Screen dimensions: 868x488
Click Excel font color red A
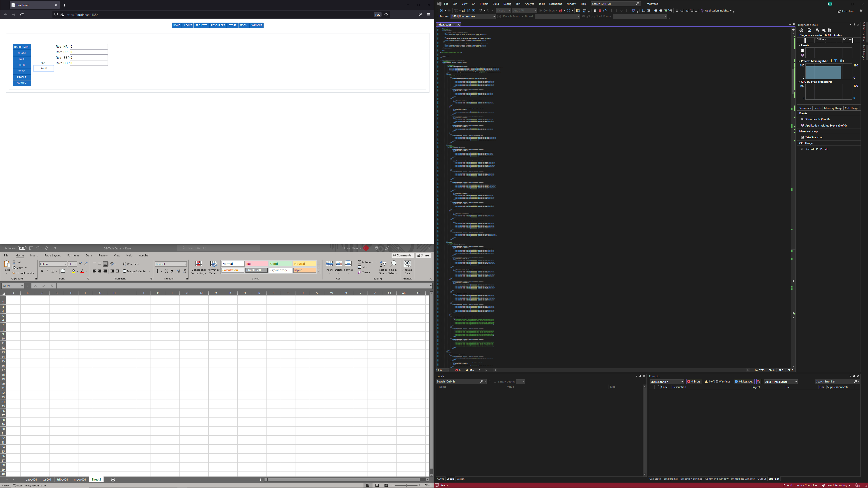pyautogui.click(x=82, y=271)
